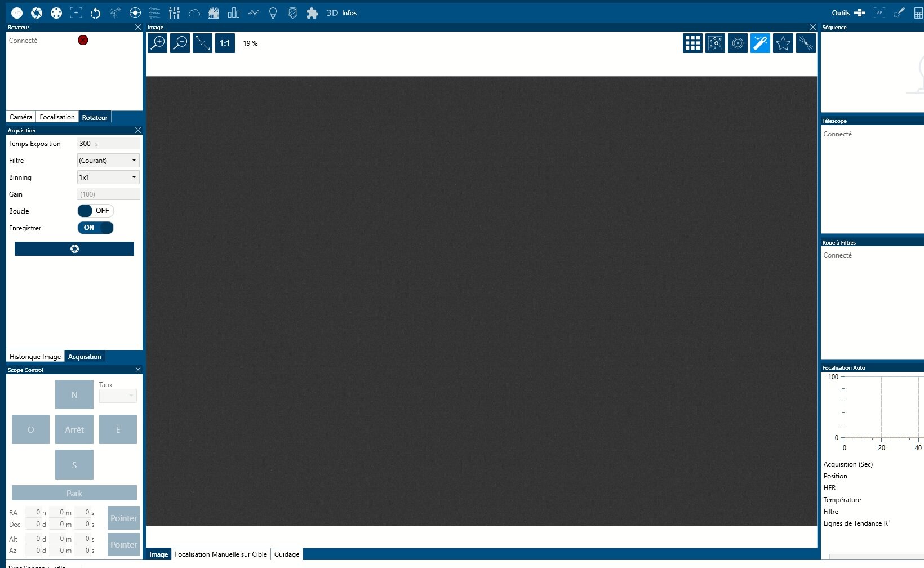Click Pointer button next to RA/Dec
Screen dimensions: 924x568
123,518
